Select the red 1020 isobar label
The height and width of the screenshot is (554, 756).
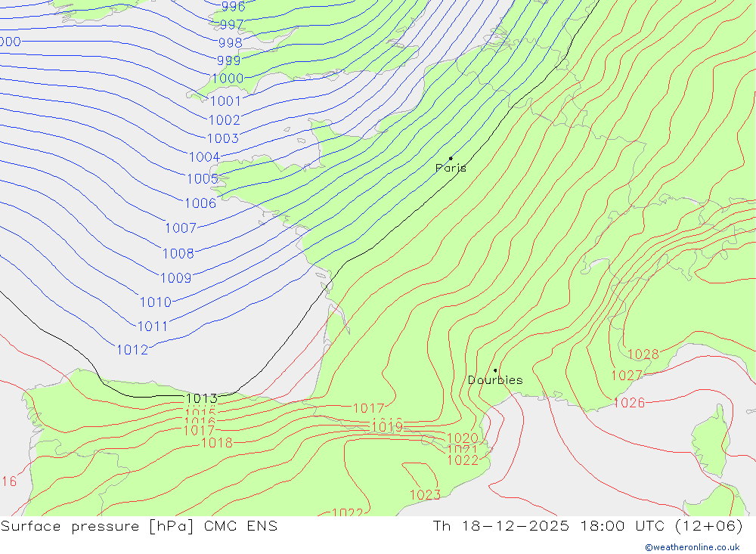[463, 438]
